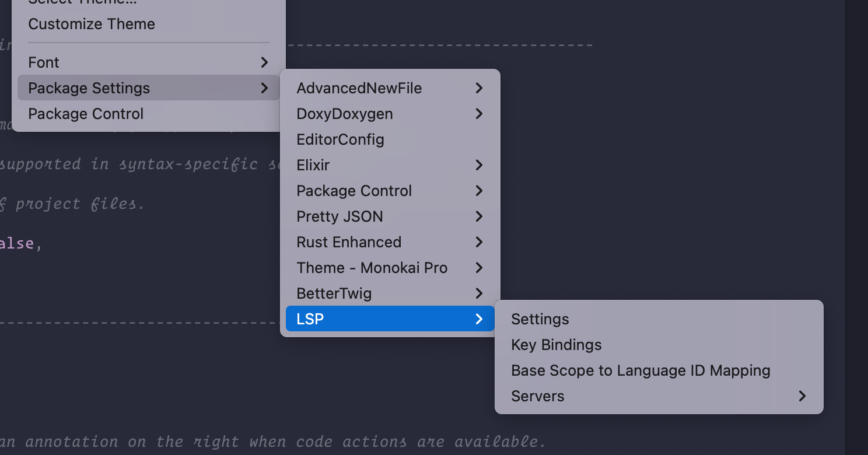This screenshot has width=868, height=455.
Task: Open Pretty JSON package settings
Action: [x=390, y=216]
